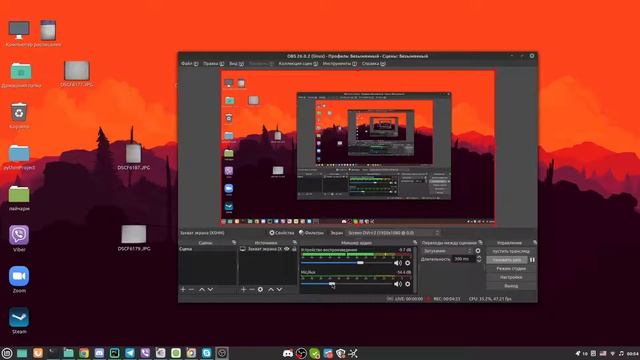The height and width of the screenshot is (360, 640).
Task: Undock the Управление panel with its float icon
Action: point(534,242)
